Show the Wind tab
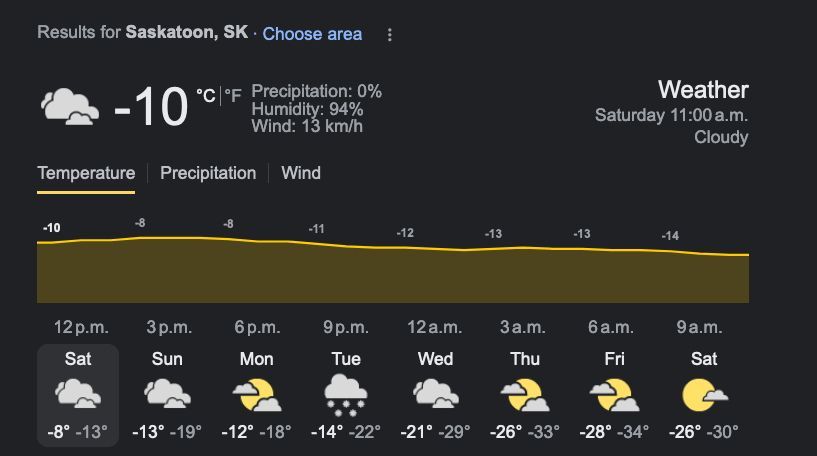The height and width of the screenshot is (456, 817). pyautogui.click(x=301, y=173)
